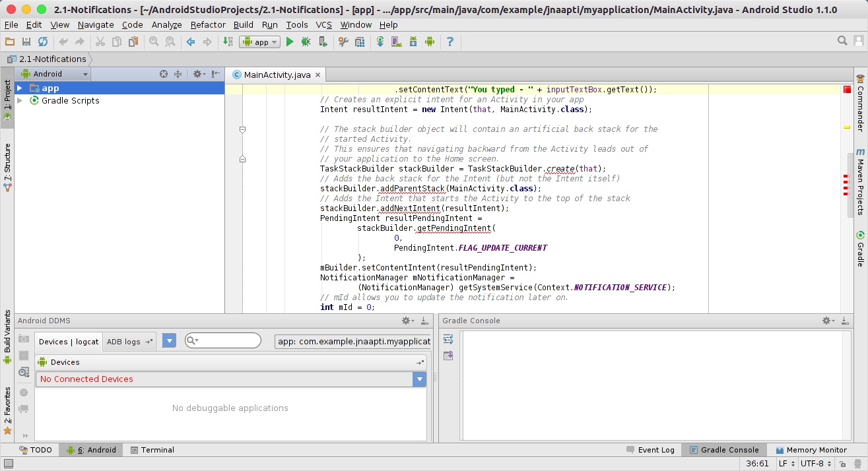Open the No Connected Devices dropdown

point(231,379)
